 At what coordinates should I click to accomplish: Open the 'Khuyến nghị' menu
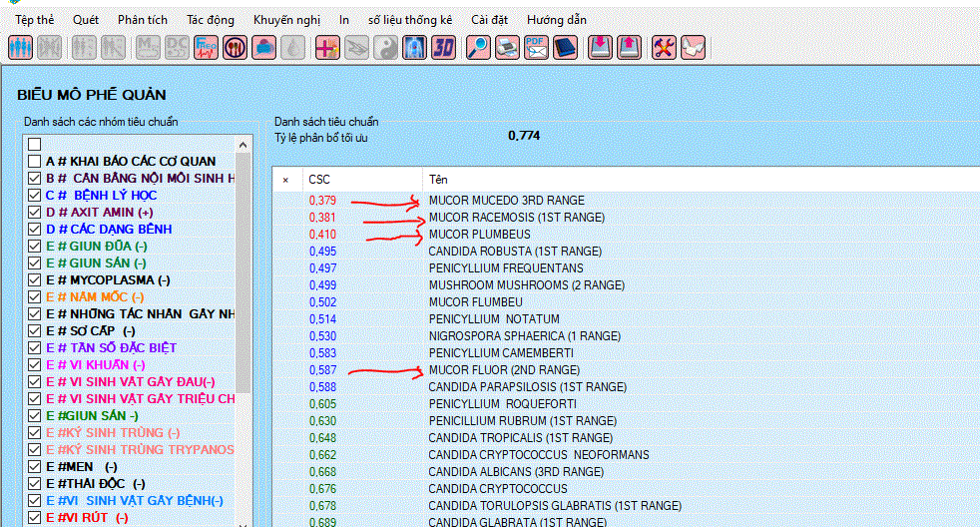pyautogui.click(x=286, y=20)
